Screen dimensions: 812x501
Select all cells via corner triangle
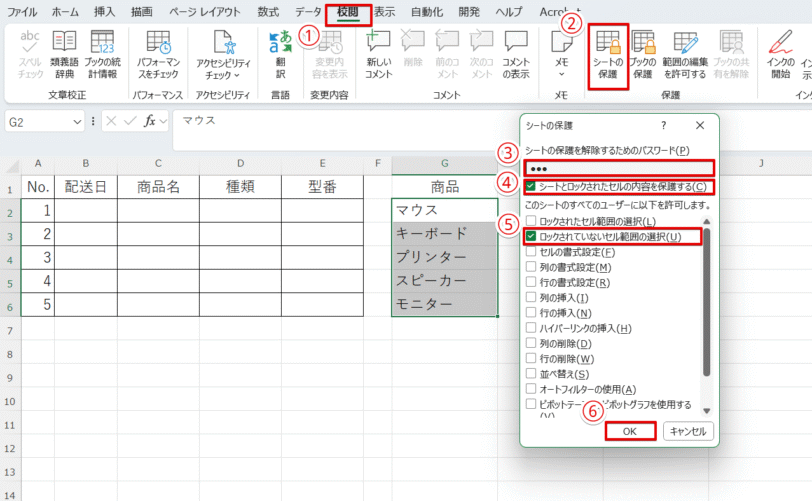pos(11,165)
